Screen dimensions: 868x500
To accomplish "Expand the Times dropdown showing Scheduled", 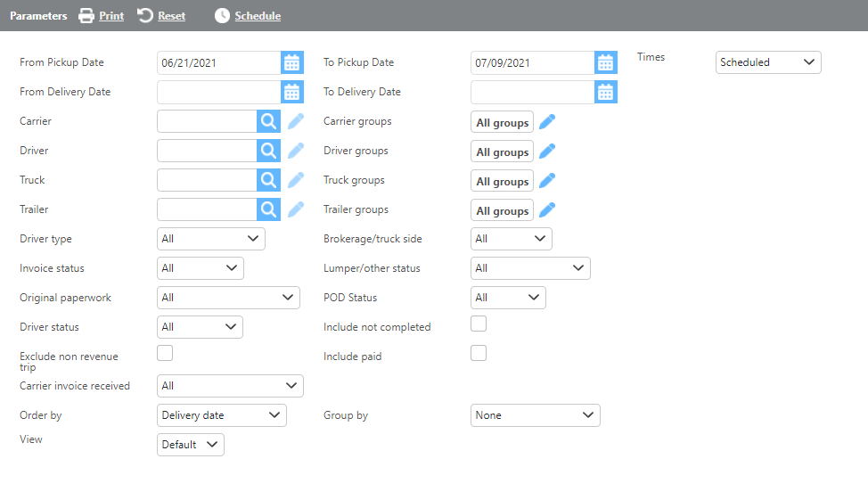I will point(767,62).
